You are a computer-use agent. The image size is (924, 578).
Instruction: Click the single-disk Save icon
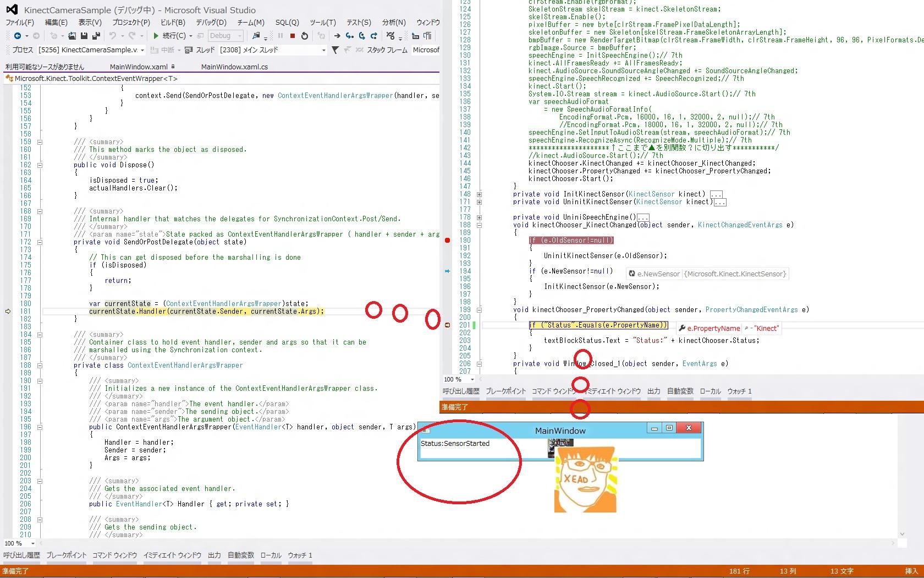coord(84,36)
